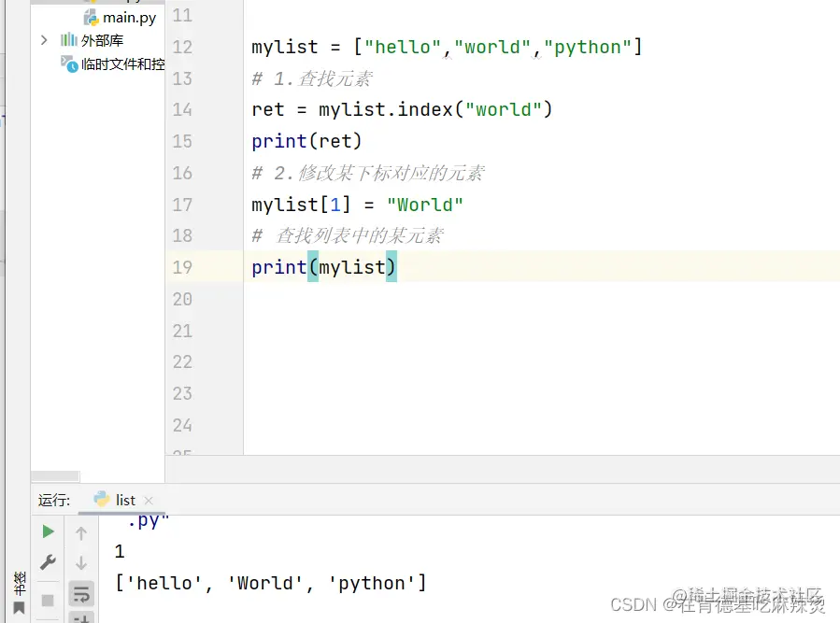Click the ['hello', 'World', 'python'] output
The height and width of the screenshot is (623, 840).
coord(271,583)
